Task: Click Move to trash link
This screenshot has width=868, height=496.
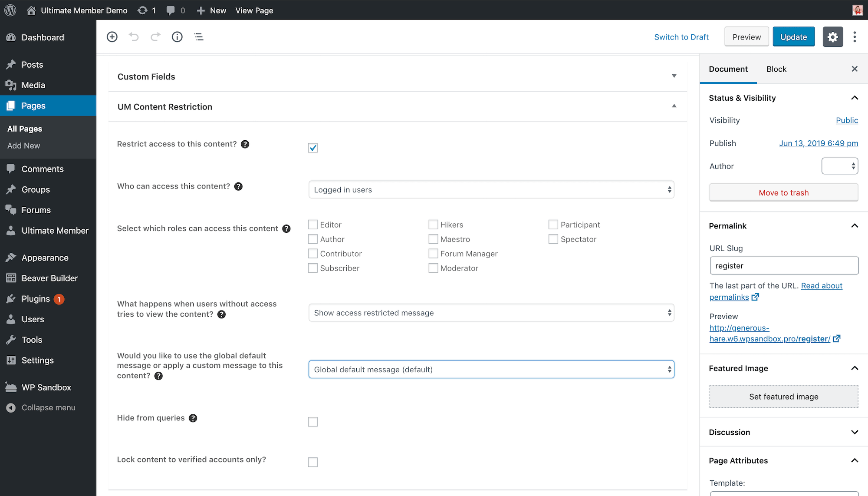Action: coord(783,192)
